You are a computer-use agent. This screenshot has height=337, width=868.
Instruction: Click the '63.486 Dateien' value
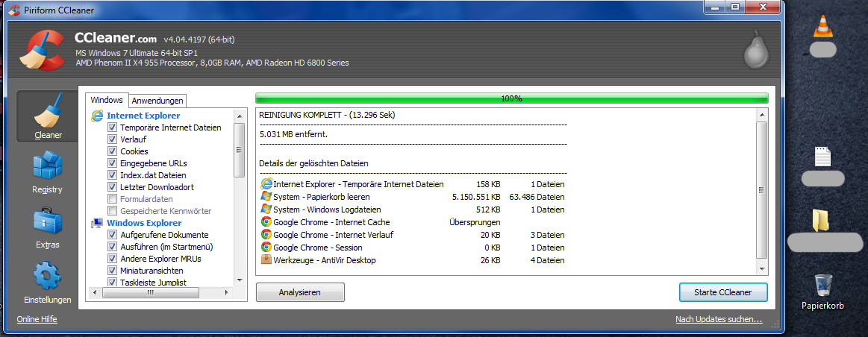(537, 196)
